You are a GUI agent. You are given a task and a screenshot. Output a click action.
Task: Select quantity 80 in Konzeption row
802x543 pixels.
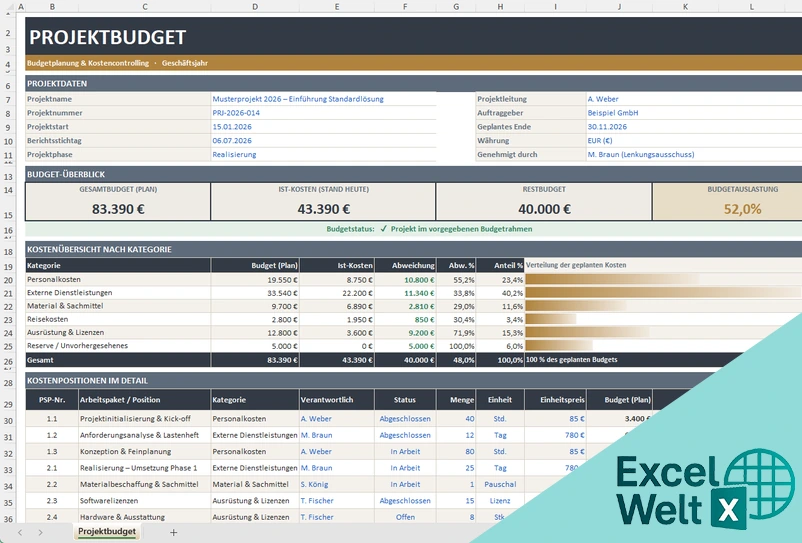tap(456, 451)
